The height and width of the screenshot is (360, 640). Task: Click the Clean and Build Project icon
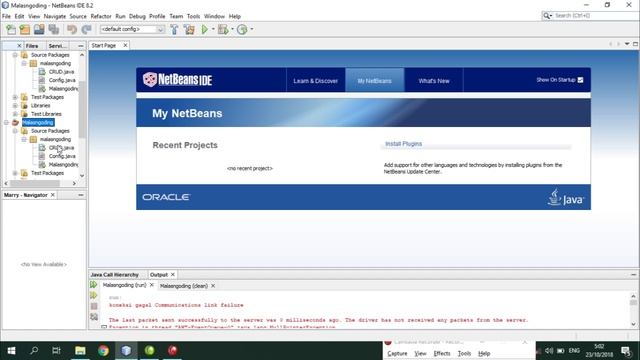(x=189, y=29)
